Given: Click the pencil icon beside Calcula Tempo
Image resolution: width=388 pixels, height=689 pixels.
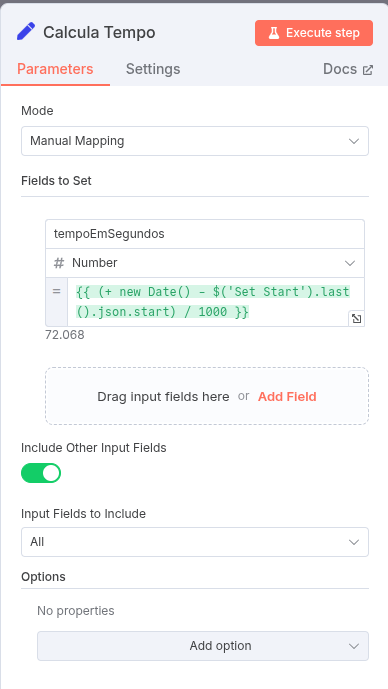Looking at the screenshot, I should point(26,32).
